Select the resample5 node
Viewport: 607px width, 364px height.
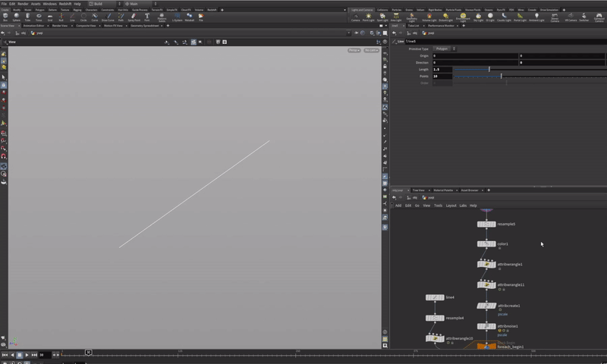coord(486,224)
